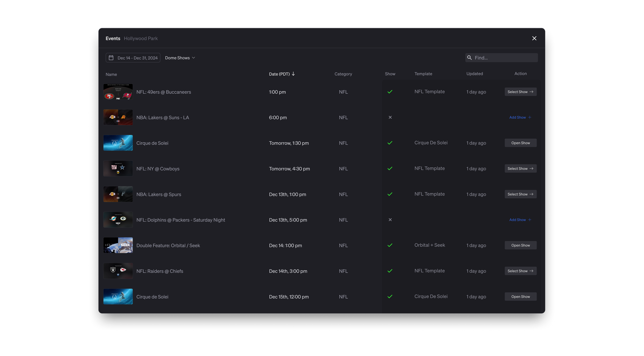Expand the Dome Shows dropdown
This screenshot has height=356, width=644.
[x=180, y=58]
